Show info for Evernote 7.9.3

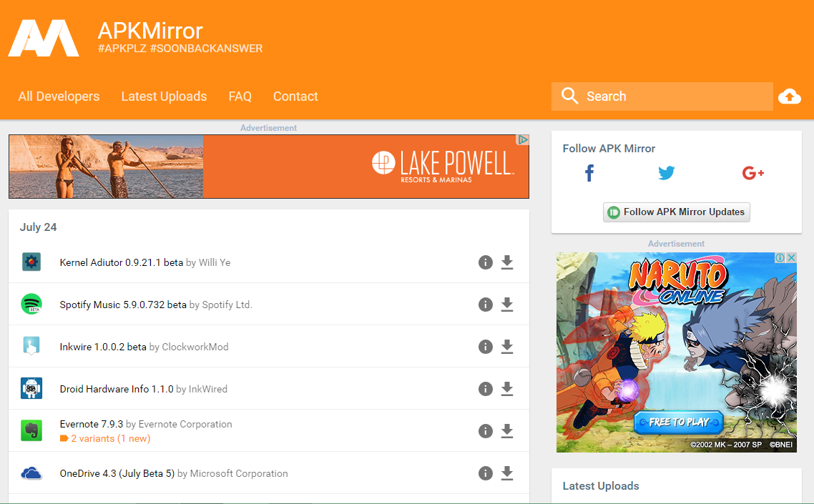pyautogui.click(x=486, y=431)
